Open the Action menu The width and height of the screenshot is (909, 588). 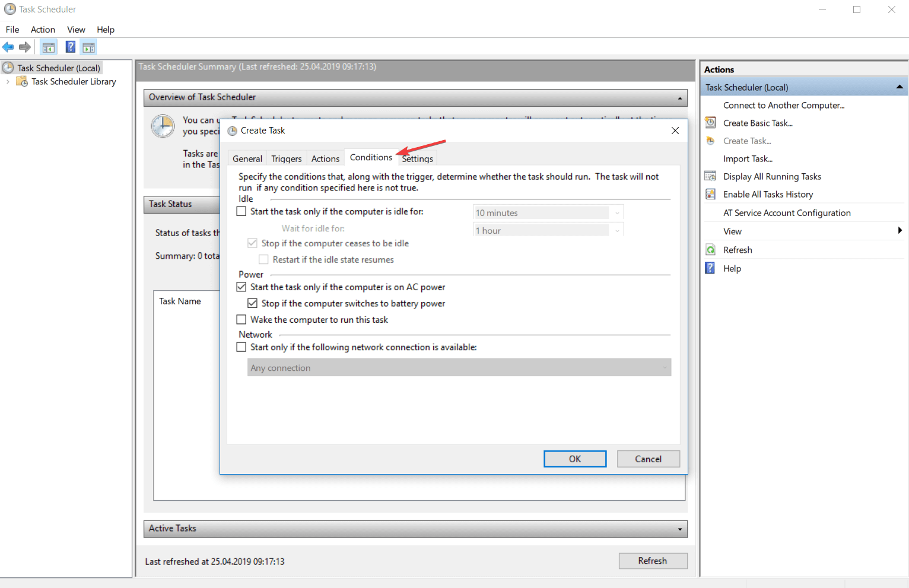(42, 29)
